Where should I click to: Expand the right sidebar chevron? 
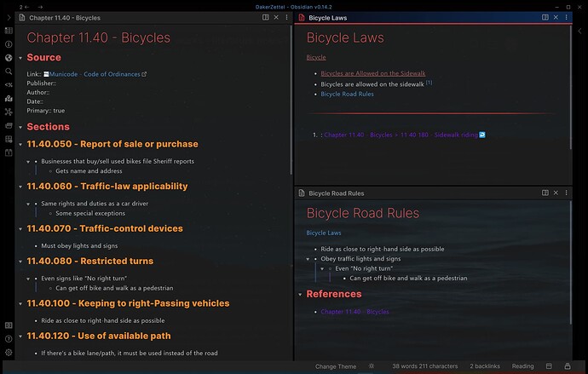(579, 32)
